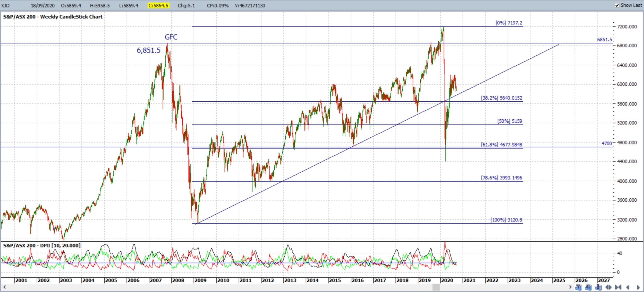Click the [50%] 5159 Fibonacci label
Image resolution: width=644 pixels, height=292 pixels.
point(510,121)
